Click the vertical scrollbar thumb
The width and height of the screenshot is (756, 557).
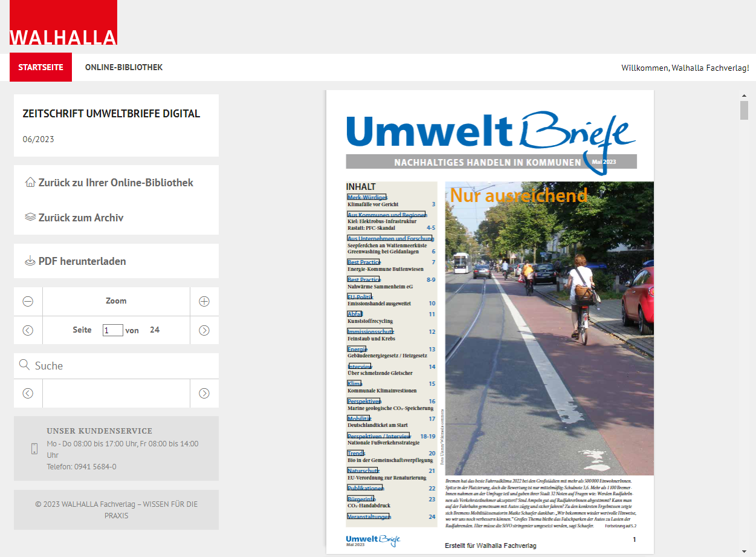pos(744,111)
